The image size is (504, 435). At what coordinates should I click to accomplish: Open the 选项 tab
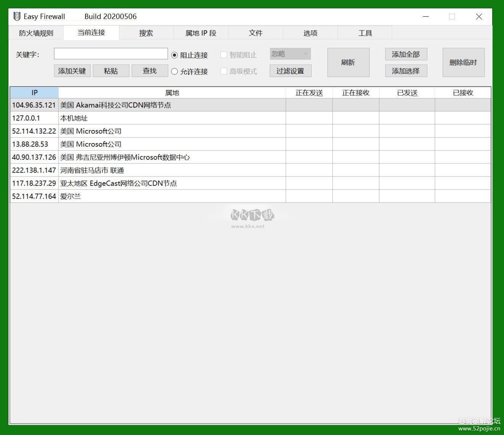[x=310, y=33]
